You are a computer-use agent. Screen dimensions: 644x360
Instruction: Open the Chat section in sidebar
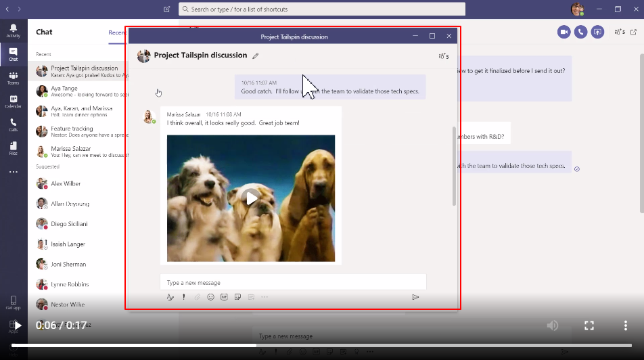[13, 54]
